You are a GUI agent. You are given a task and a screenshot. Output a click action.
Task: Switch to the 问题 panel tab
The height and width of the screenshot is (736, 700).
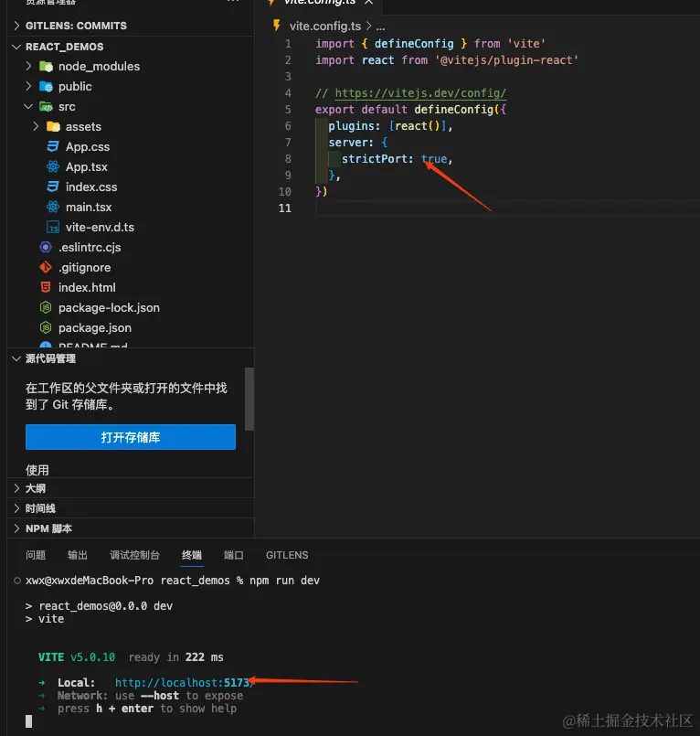(x=36, y=555)
